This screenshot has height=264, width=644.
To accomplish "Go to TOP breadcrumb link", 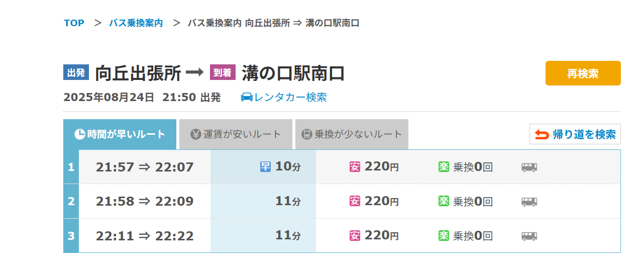I will point(74,23).
